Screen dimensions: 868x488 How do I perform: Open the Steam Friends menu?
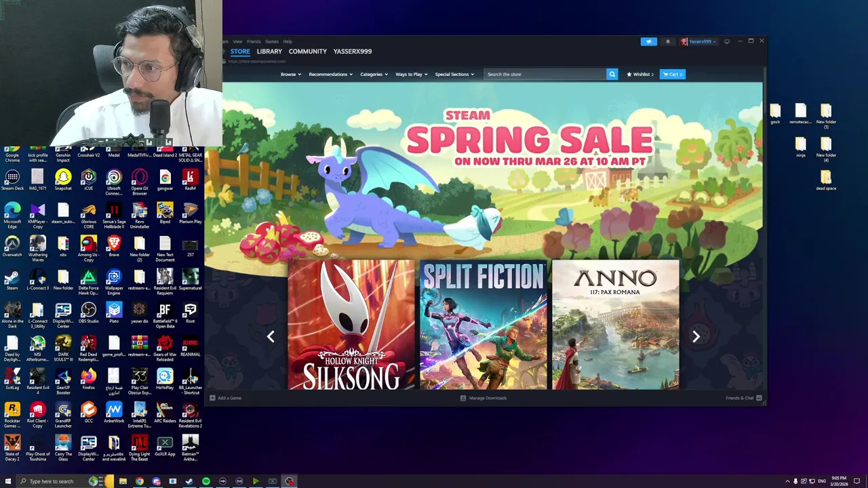tap(254, 41)
